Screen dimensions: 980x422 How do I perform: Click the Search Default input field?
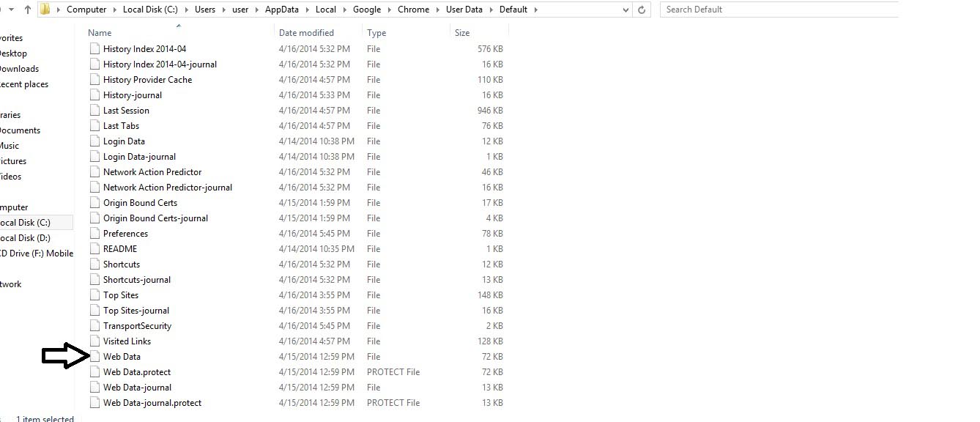coord(779,10)
